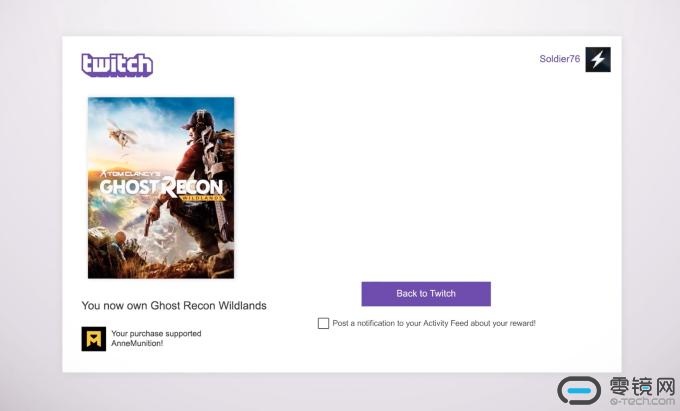Image resolution: width=680 pixels, height=411 pixels.
Task: Click the 零镜网 watermark text
Action: coord(642,385)
